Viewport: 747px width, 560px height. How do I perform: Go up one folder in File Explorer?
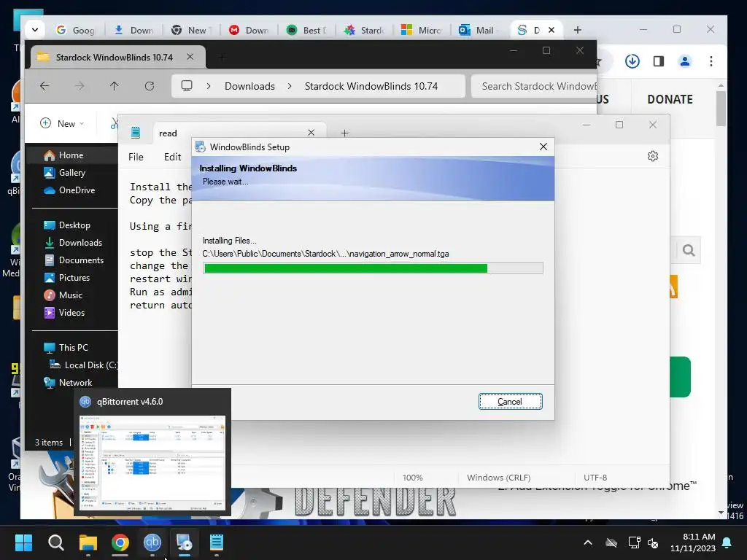click(x=115, y=86)
